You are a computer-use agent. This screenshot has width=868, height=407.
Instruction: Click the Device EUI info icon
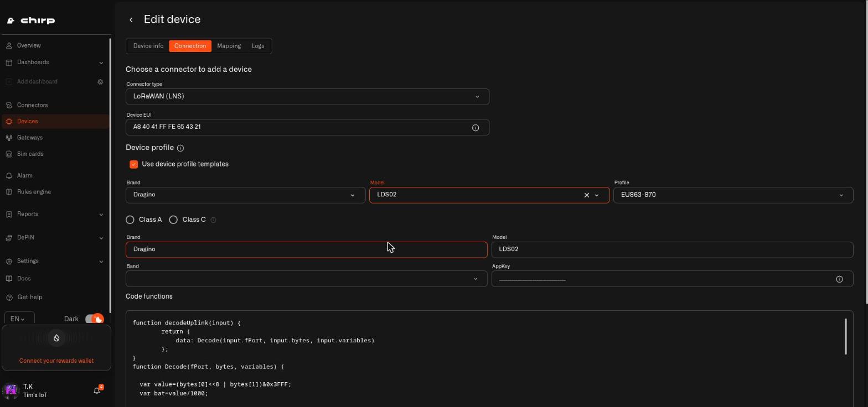(x=476, y=128)
